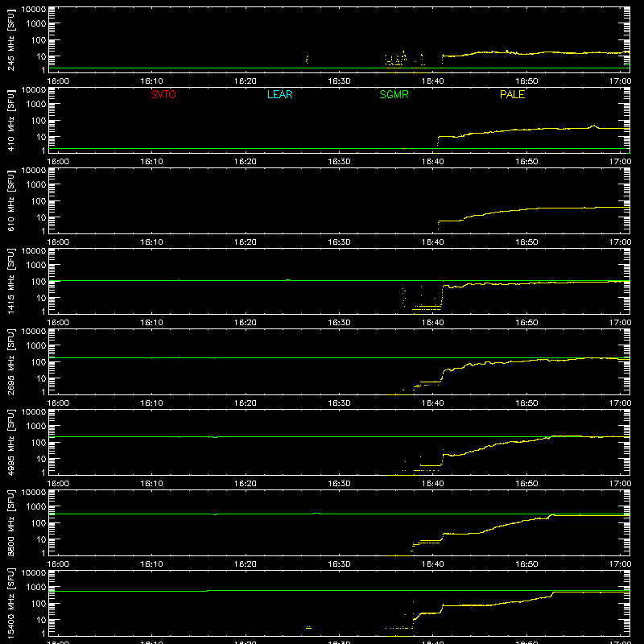
Task: Click the 16:50 time label of 2695 MHz panel
Action: click(x=526, y=403)
